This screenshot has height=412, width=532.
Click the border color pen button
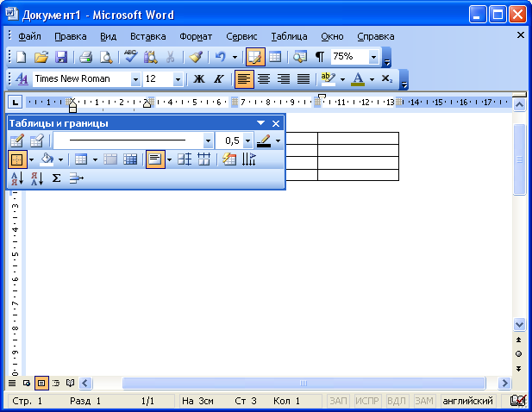264,140
